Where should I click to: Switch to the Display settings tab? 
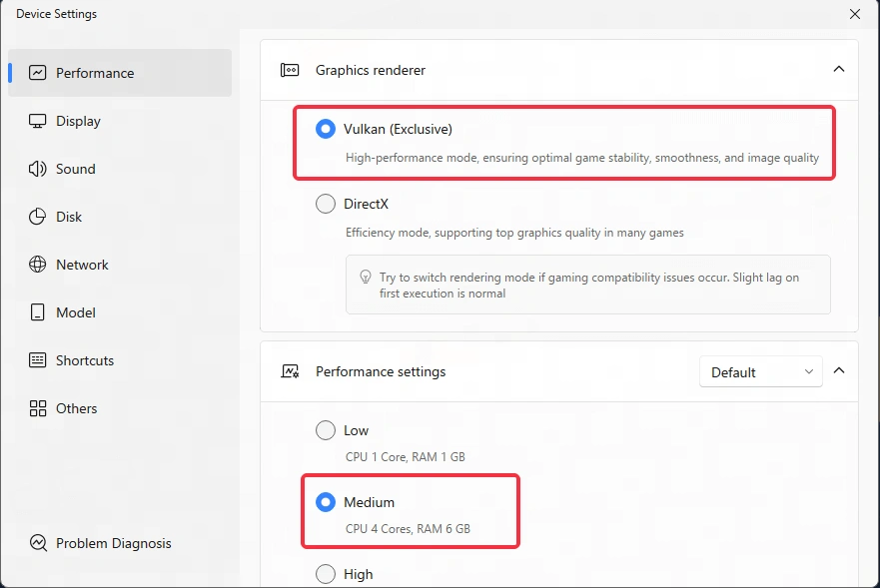(x=80, y=120)
